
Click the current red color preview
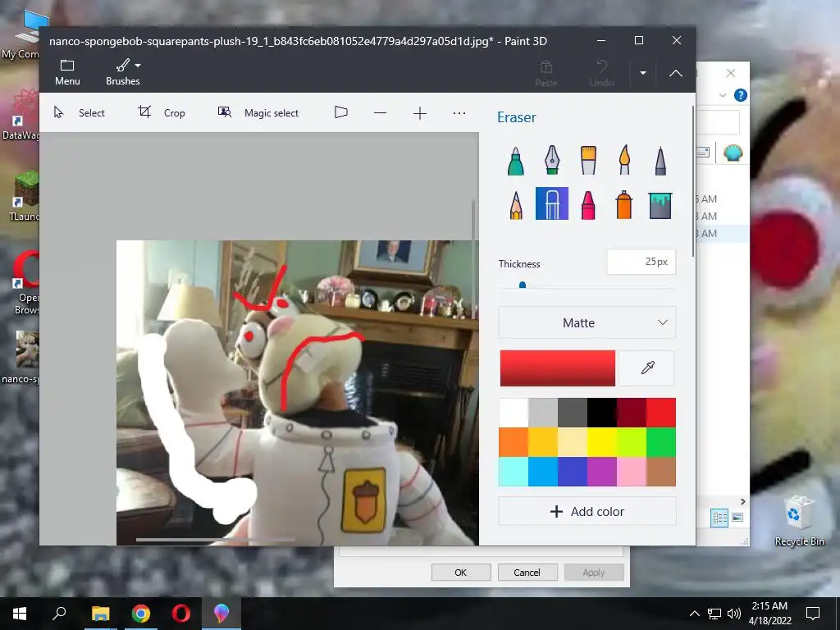coord(558,368)
